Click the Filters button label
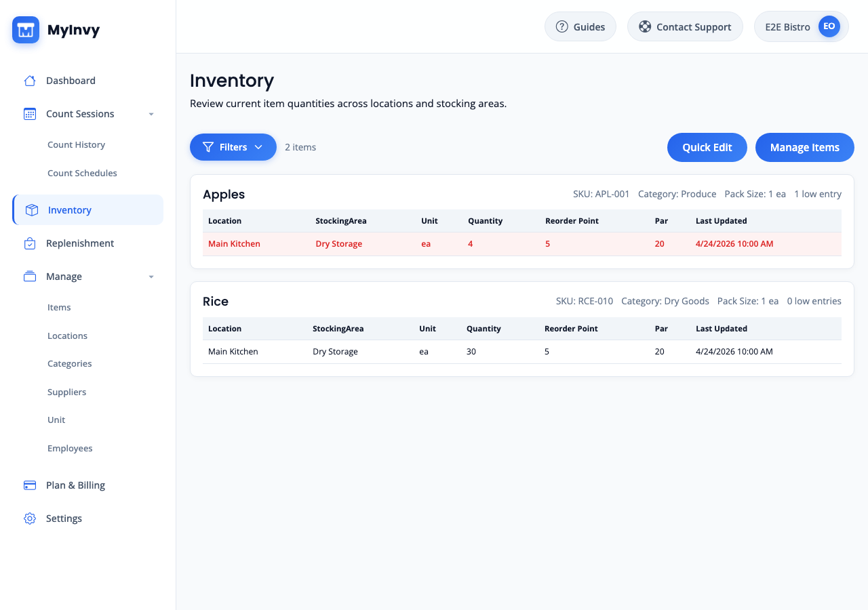 pos(233,147)
